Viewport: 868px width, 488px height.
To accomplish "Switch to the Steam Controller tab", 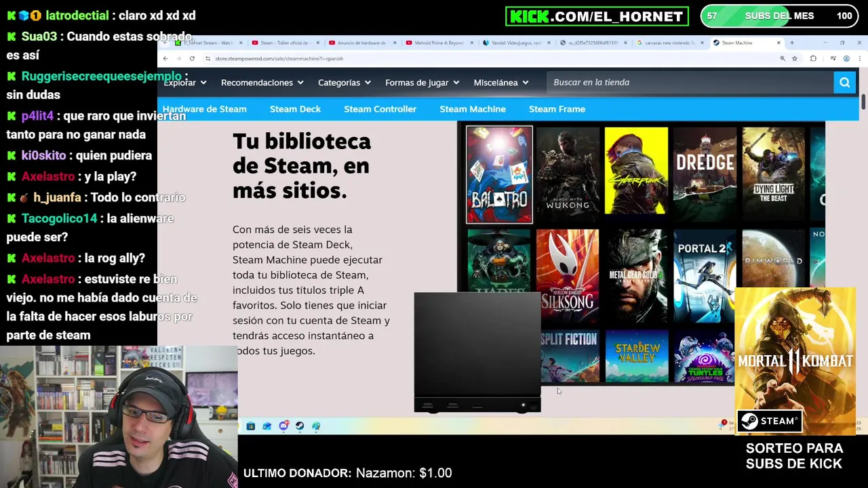I will click(380, 109).
